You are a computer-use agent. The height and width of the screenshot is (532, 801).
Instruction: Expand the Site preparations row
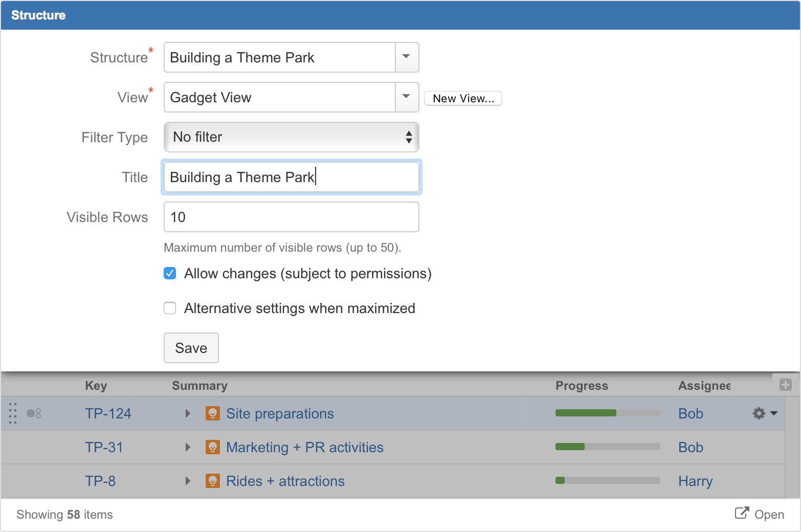(x=188, y=413)
